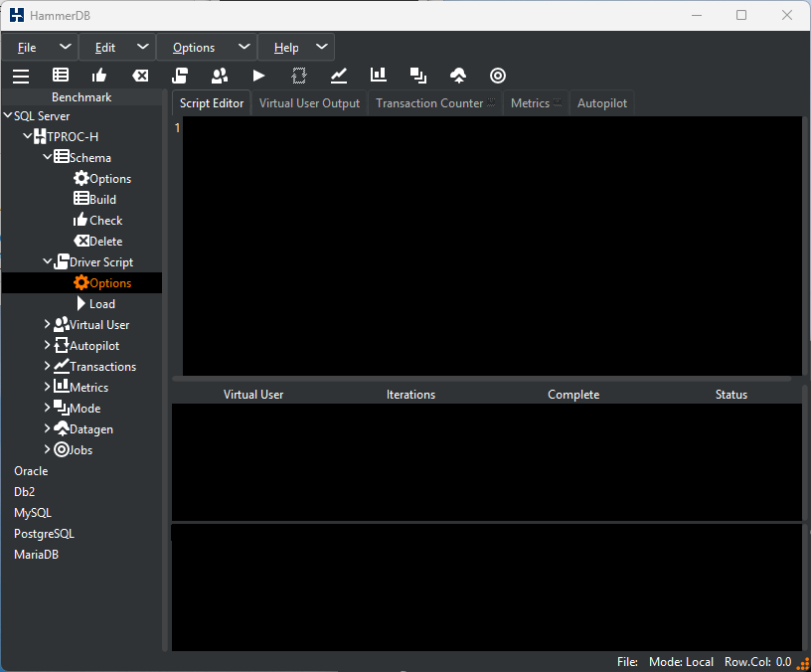Click the Transactions chart icon in tree
This screenshot has width=811, height=672.
tap(62, 366)
